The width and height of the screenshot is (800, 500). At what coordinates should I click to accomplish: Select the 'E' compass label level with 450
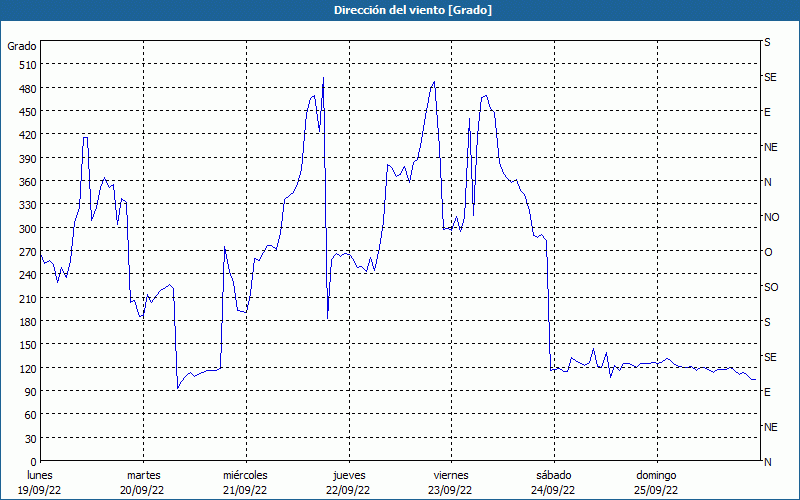(767, 112)
